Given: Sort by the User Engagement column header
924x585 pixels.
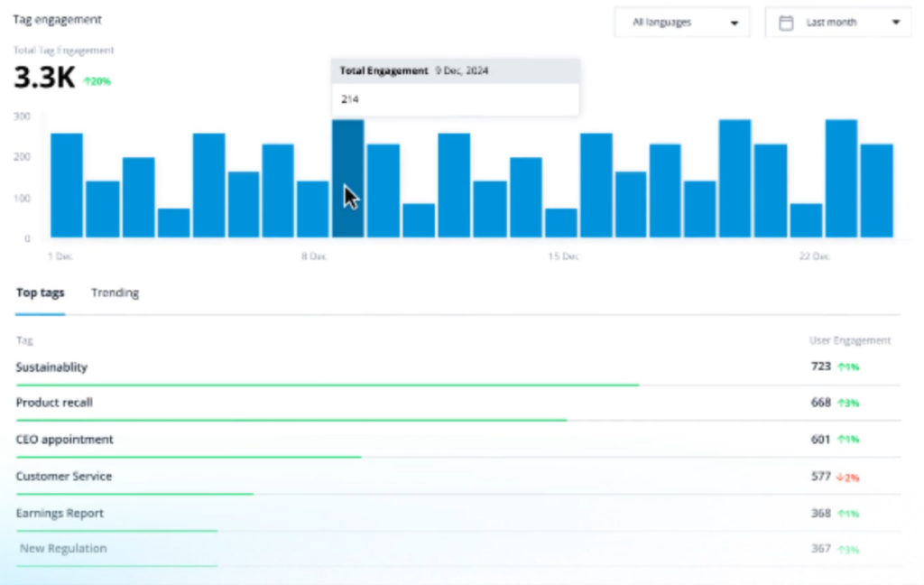Looking at the screenshot, I should pos(849,340).
